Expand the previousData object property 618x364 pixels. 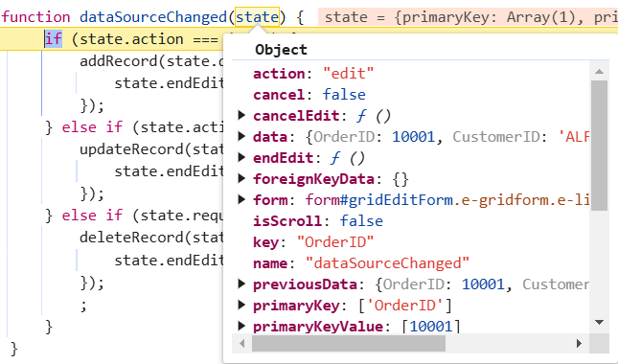point(241,284)
